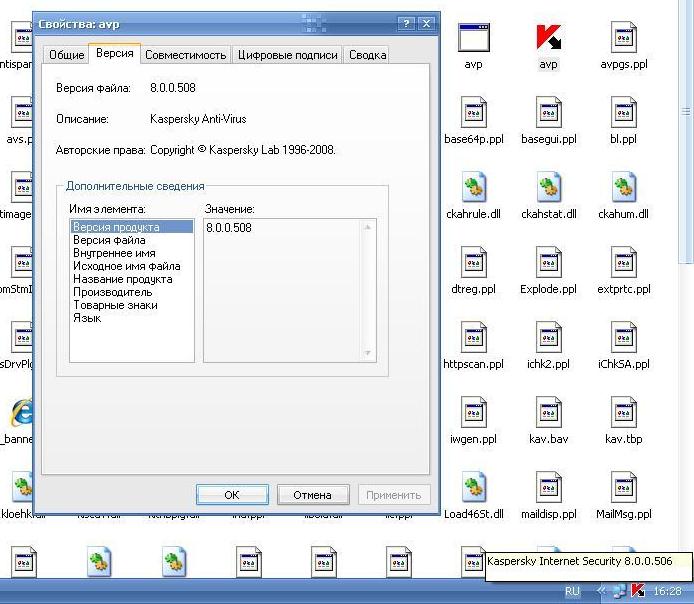The width and height of the screenshot is (694, 604).
Task: Switch to the Сводка tab
Action: pyautogui.click(x=367, y=55)
